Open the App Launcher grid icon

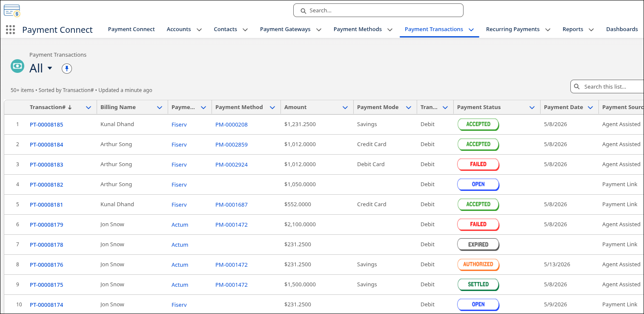point(11,29)
